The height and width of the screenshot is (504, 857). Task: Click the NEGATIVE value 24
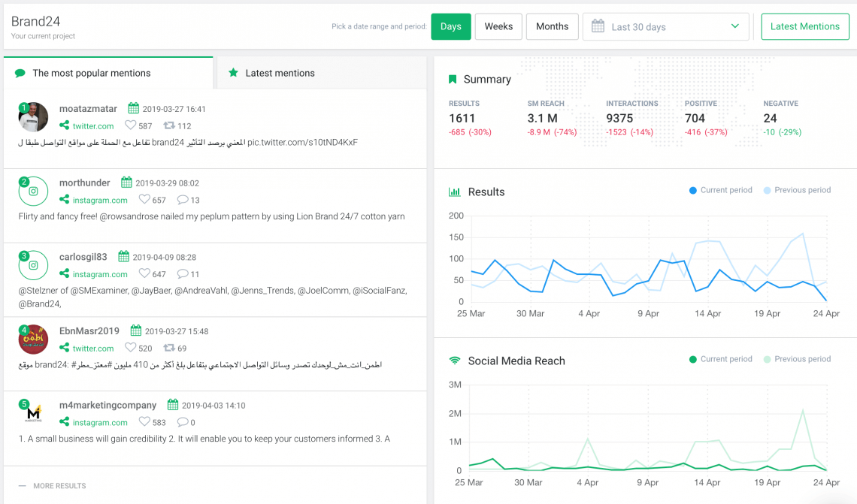click(770, 118)
